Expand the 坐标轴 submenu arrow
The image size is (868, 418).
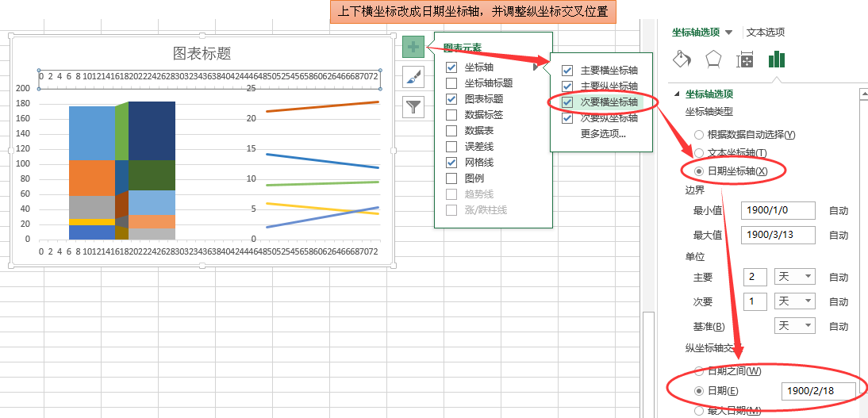[x=536, y=67]
